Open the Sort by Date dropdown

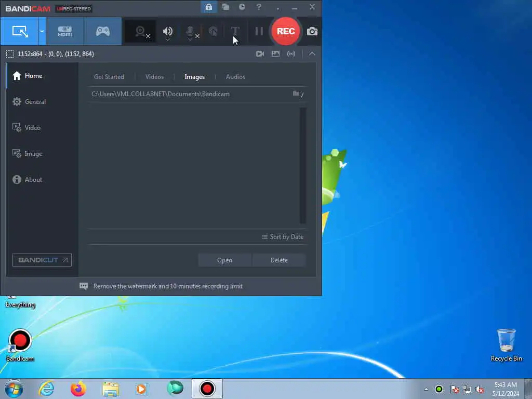[x=283, y=237]
